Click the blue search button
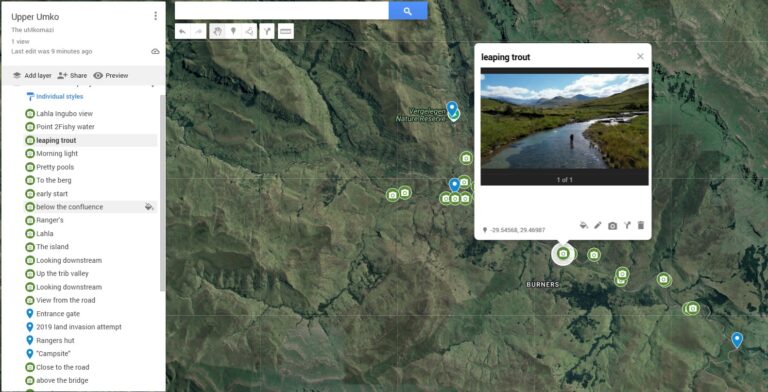This screenshot has width=768, height=392. [x=408, y=11]
